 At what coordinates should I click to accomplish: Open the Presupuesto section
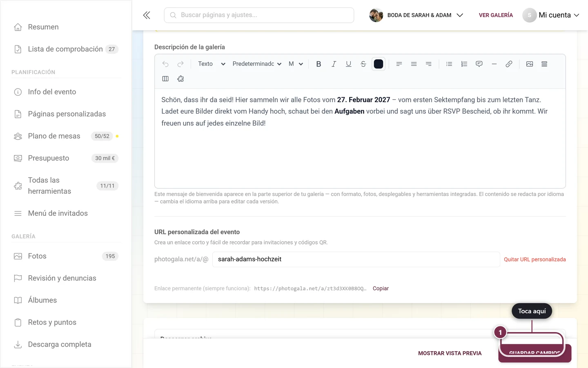pyautogui.click(x=66, y=158)
